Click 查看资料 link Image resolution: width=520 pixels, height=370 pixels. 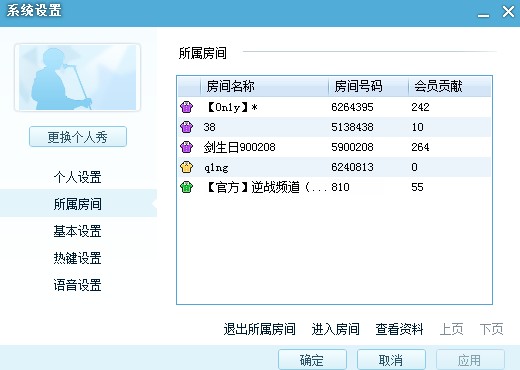[399, 329]
